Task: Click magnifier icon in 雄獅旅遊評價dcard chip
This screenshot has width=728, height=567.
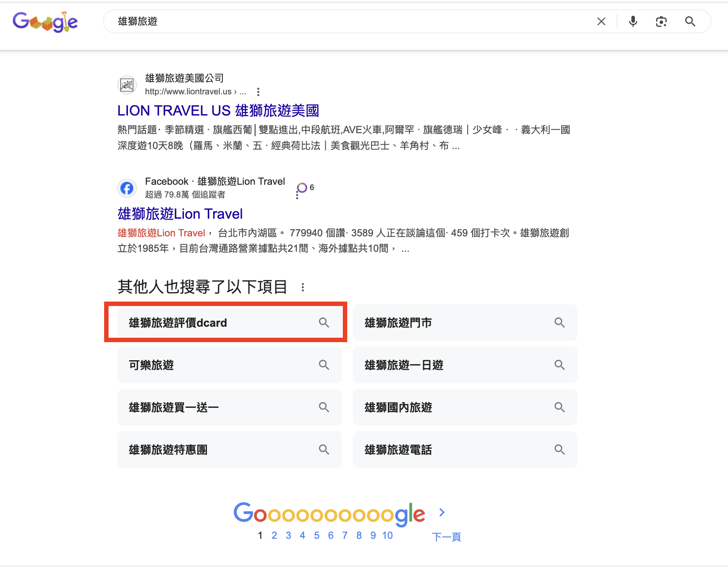Action: click(x=324, y=323)
